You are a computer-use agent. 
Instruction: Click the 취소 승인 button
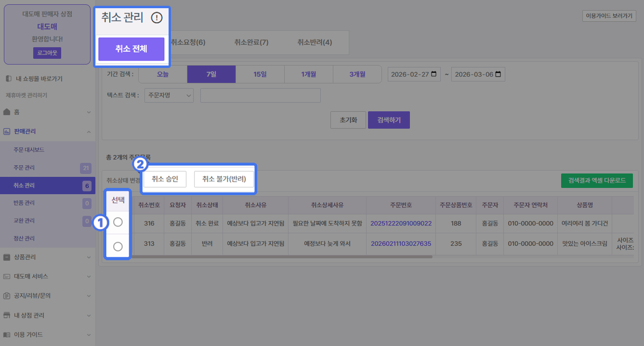pyautogui.click(x=165, y=179)
